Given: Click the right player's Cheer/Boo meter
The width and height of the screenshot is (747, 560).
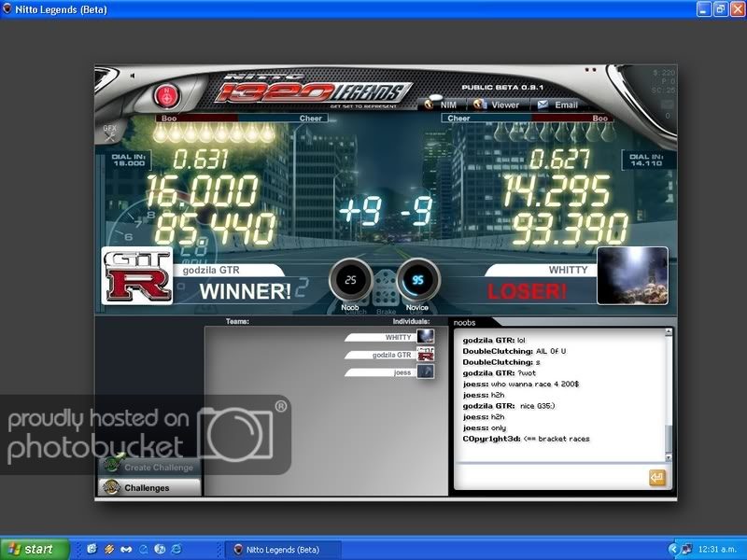Looking at the screenshot, I should click(528, 119).
